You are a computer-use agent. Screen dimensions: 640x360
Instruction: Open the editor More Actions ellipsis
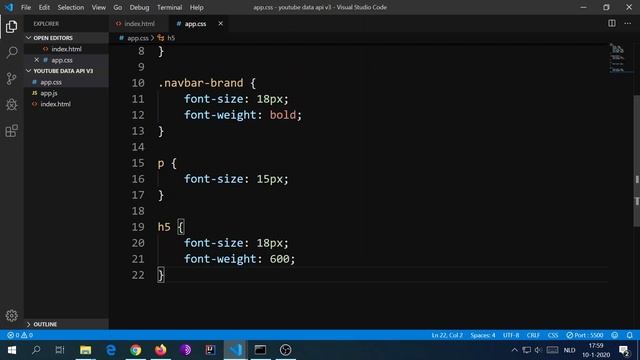pyautogui.click(x=627, y=23)
